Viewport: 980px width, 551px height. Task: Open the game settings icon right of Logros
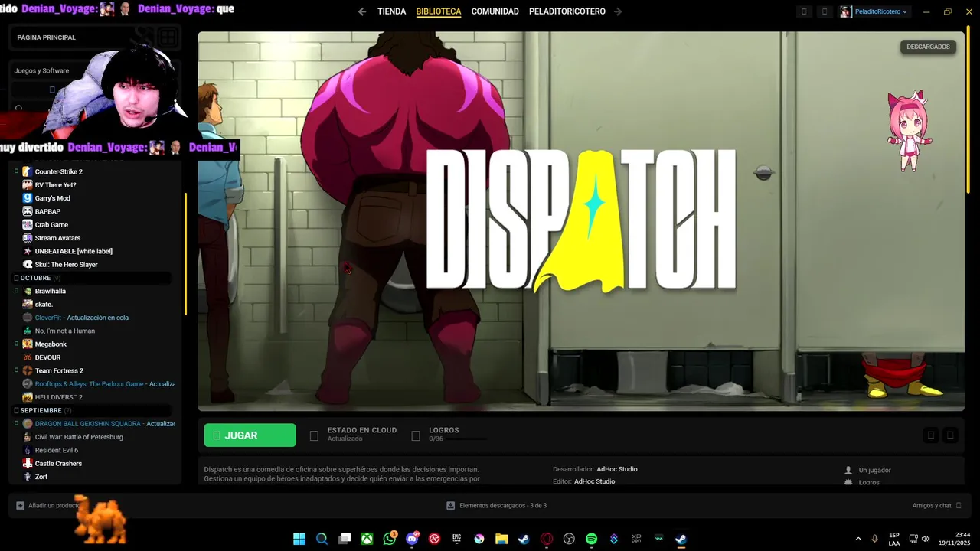[931, 435]
